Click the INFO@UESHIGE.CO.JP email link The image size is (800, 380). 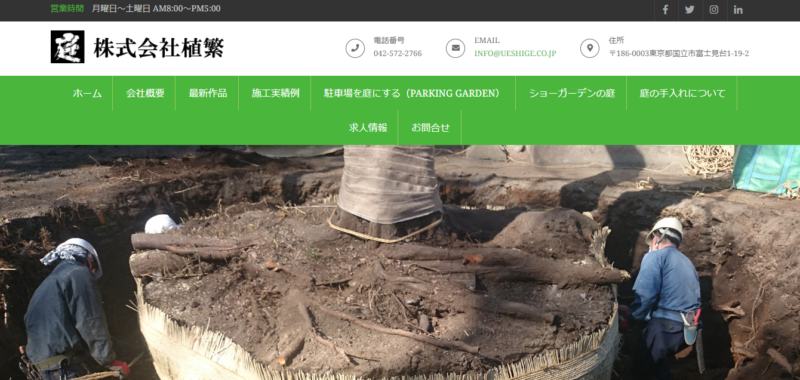(x=515, y=53)
